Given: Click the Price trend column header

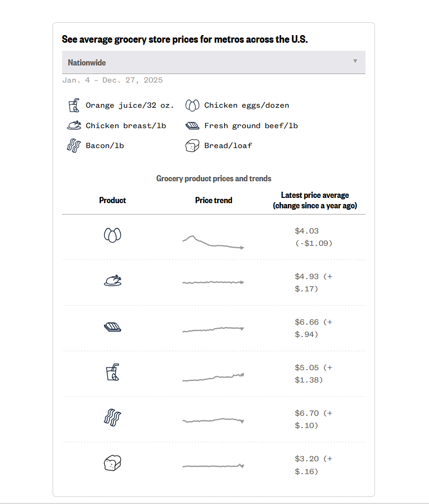Looking at the screenshot, I should pos(214,200).
